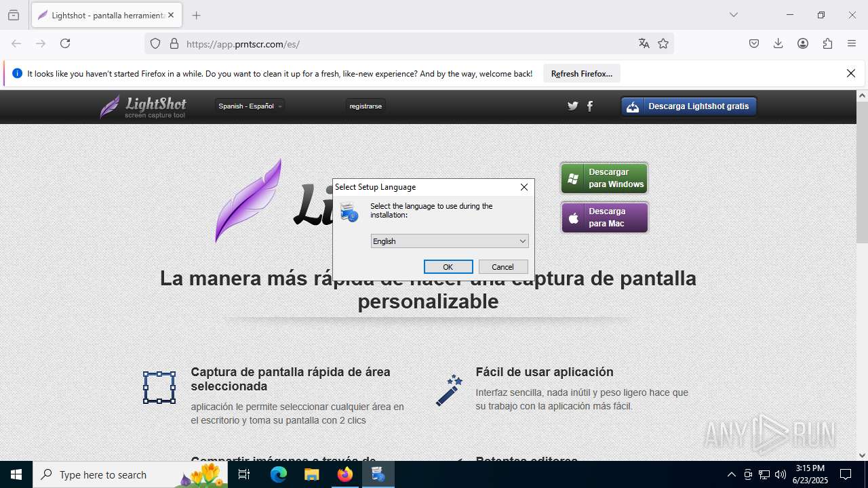This screenshot has height=488, width=868.
Task: Click the magic wand feature icon
Action: [449, 390]
